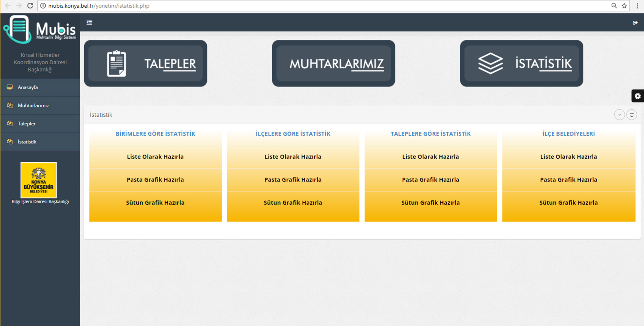Image resolution: width=644 pixels, height=326 pixels.
Task: Click Kırsal Hizmetler Koordinasyon Dairesi Başkanlığı text
Action: pos(40,62)
